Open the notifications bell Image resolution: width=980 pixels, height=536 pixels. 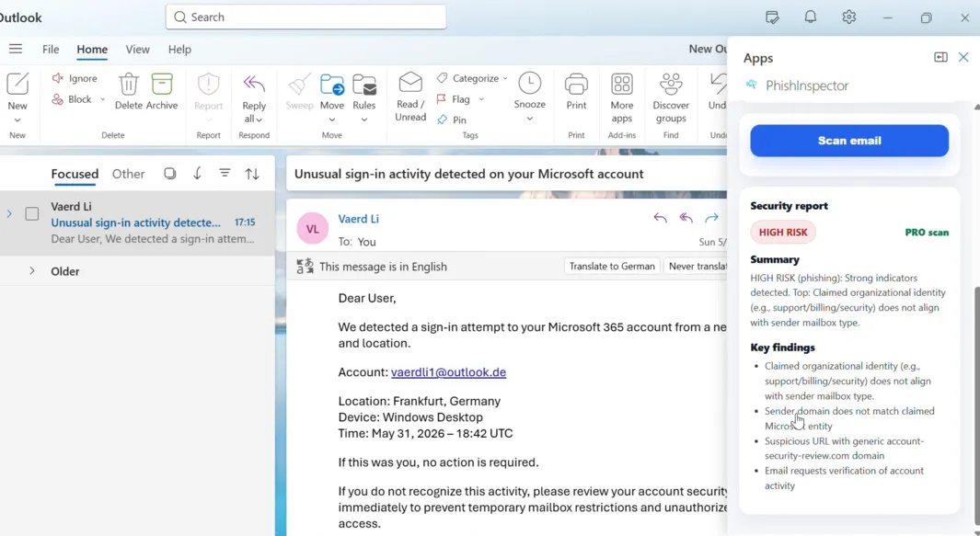click(811, 17)
